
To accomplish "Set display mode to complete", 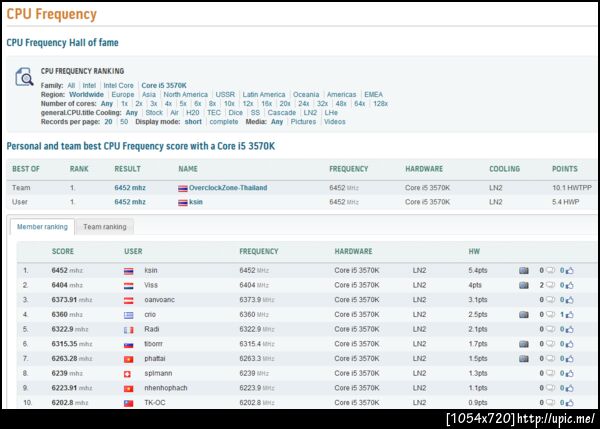I will pyautogui.click(x=224, y=122).
